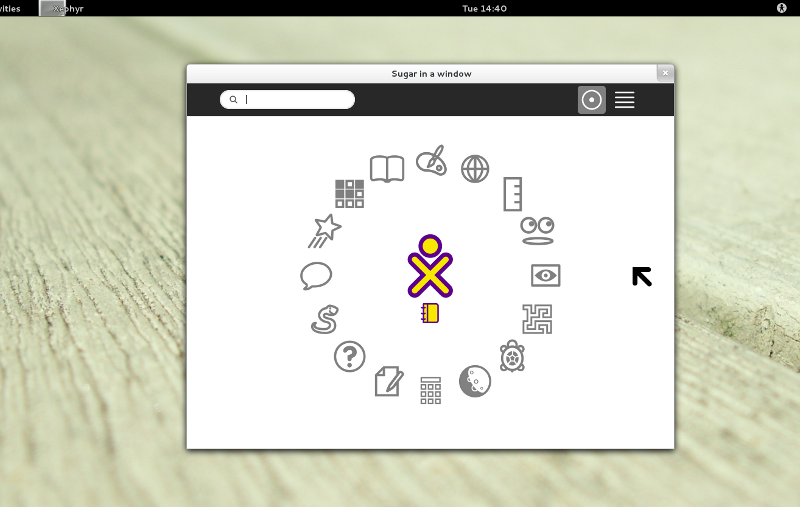This screenshot has width=800, height=507.
Task: Focus the activity search field
Action: point(295,100)
